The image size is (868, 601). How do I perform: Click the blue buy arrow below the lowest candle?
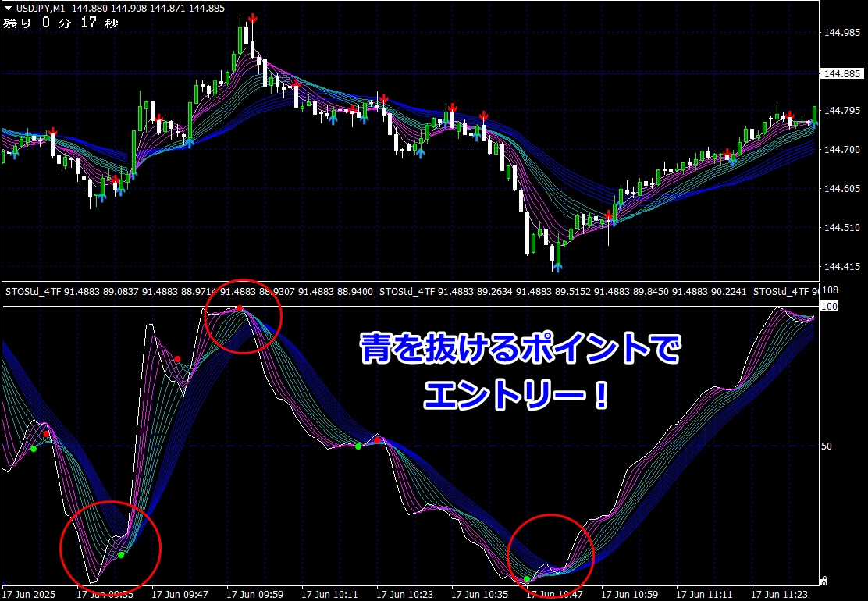(557, 267)
